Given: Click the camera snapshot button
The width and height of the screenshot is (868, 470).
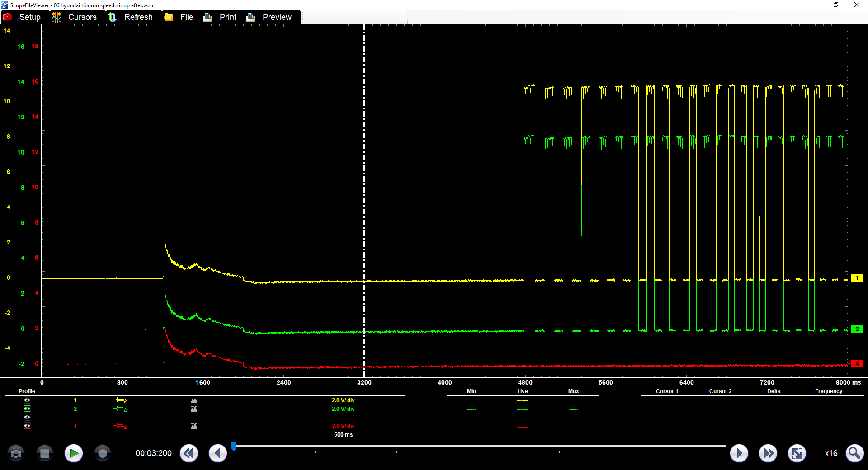Looking at the screenshot, I should (16, 453).
